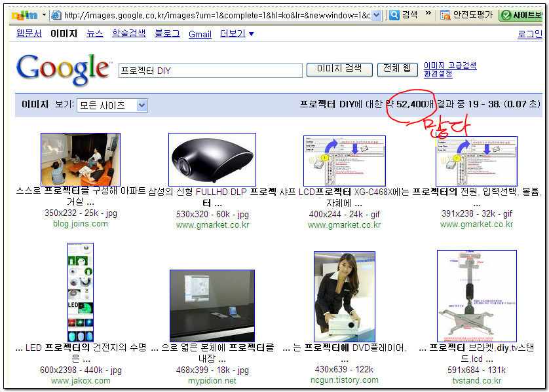Open the 블로그 link
The image size is (549, 392).
point(167,33)
